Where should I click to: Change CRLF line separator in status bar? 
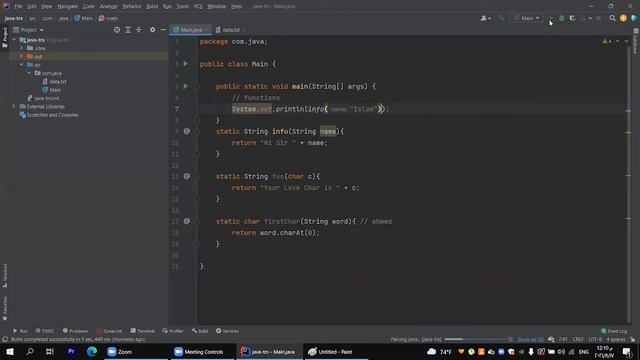(x=578, y=339)
